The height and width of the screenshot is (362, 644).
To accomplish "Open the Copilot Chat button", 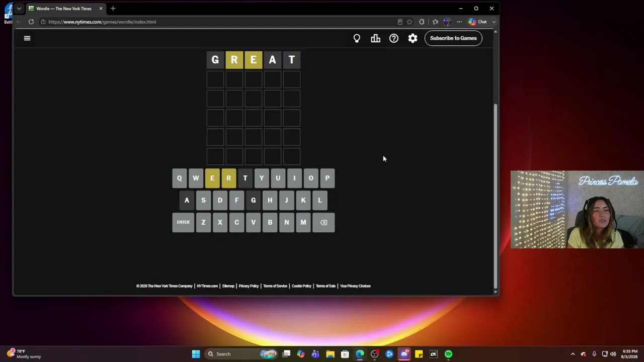I will pos(478,22).
